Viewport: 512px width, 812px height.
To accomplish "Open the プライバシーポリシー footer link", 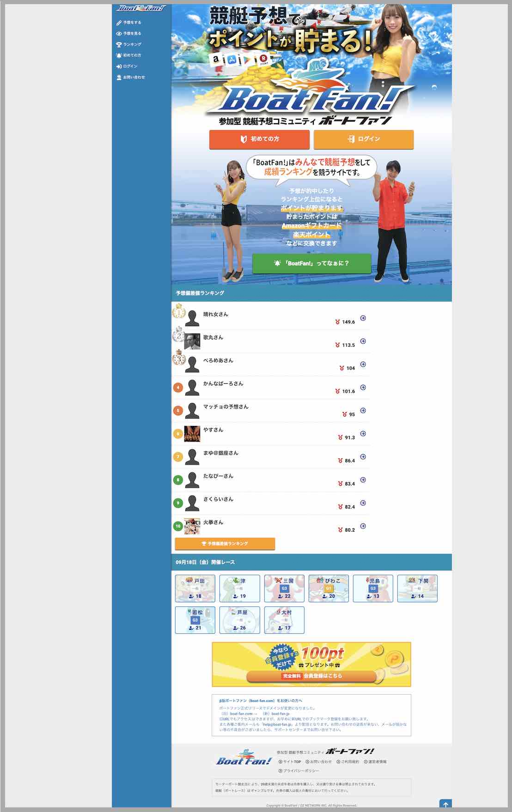I will [300, 771].
